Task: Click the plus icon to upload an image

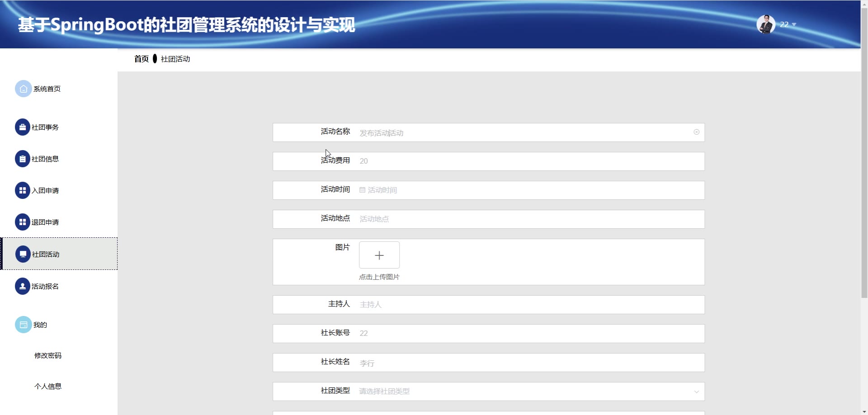Action: click(x=379, y=255)
